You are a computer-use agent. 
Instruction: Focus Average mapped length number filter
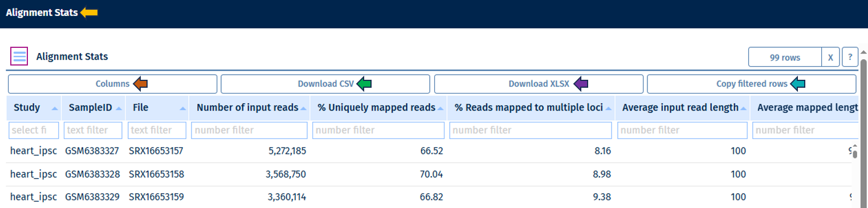click(x=806, y=130)
